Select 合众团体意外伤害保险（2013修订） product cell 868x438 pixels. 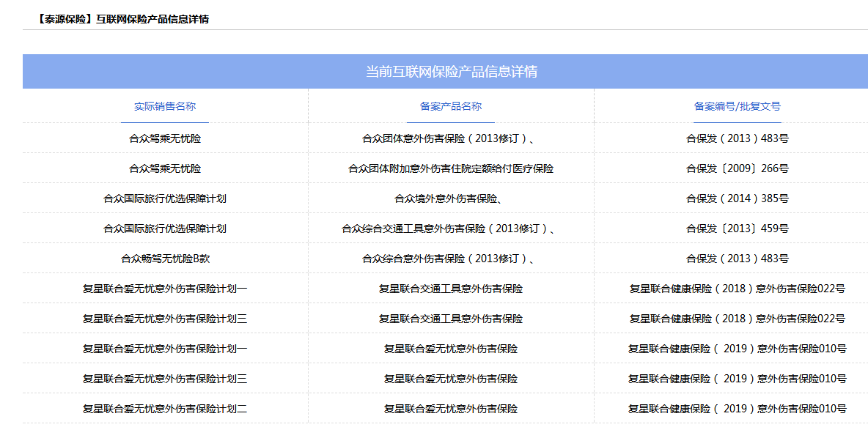coord(451,138)
